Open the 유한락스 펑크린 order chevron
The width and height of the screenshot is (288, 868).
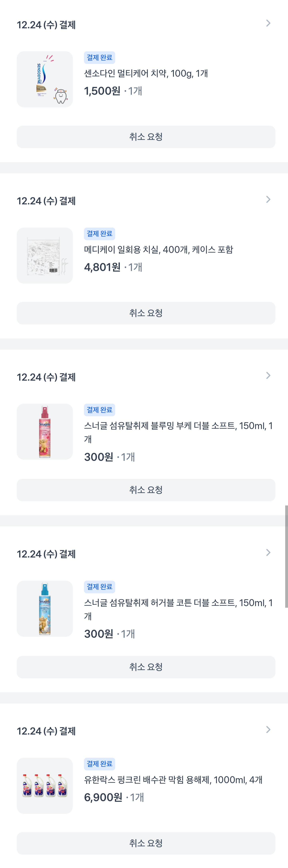coord(268,730)
